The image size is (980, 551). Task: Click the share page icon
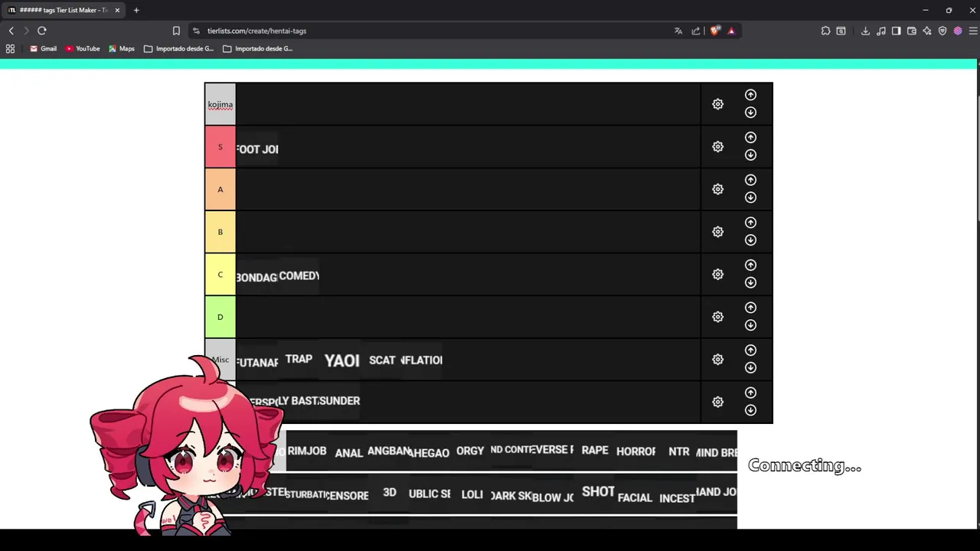pos(696,31)
